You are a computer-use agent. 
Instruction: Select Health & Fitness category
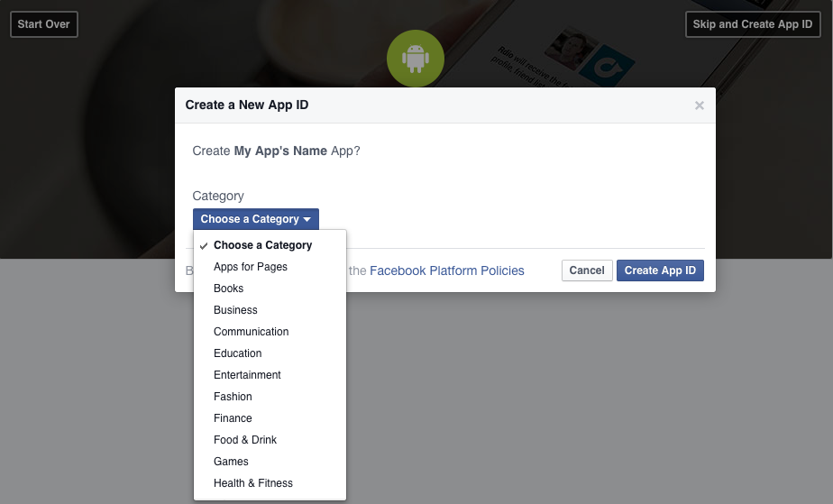pyautogui.click(x=253, y=483)
